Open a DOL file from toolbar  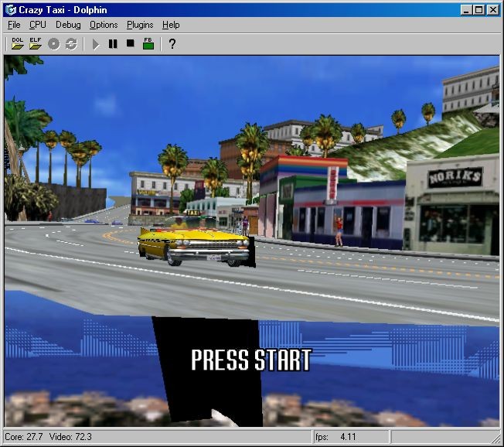[17, 44]
